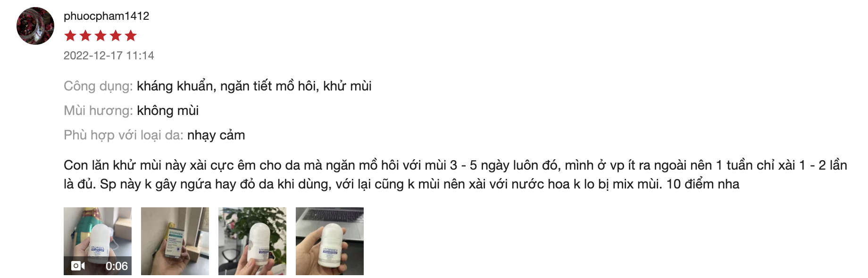The image size is (868, 278).
Task: Click the 'nhạy cảm' skin type value
Action: 216,135
